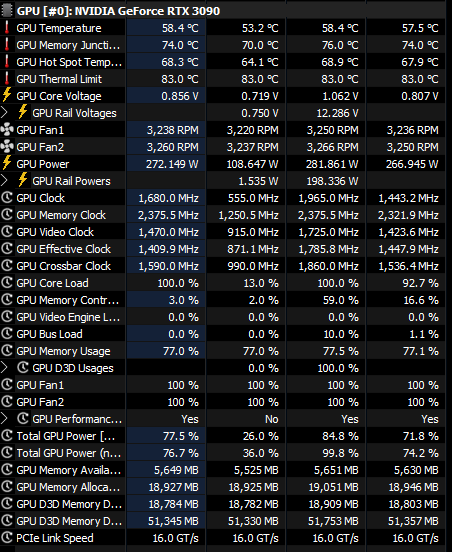
Task: Click the 1,965.0 MHz maximum GPU Clock value
Action: coord(328,198)
